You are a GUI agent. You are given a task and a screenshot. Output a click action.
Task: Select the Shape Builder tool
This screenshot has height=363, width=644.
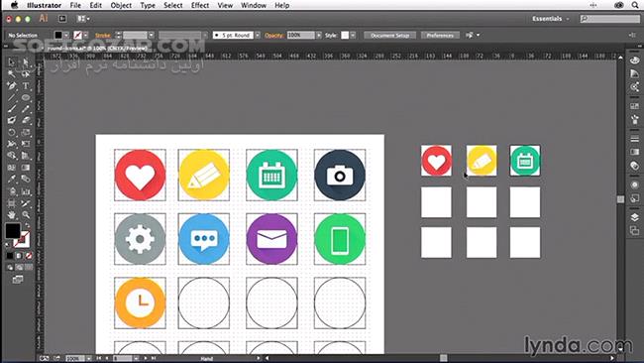12,156
